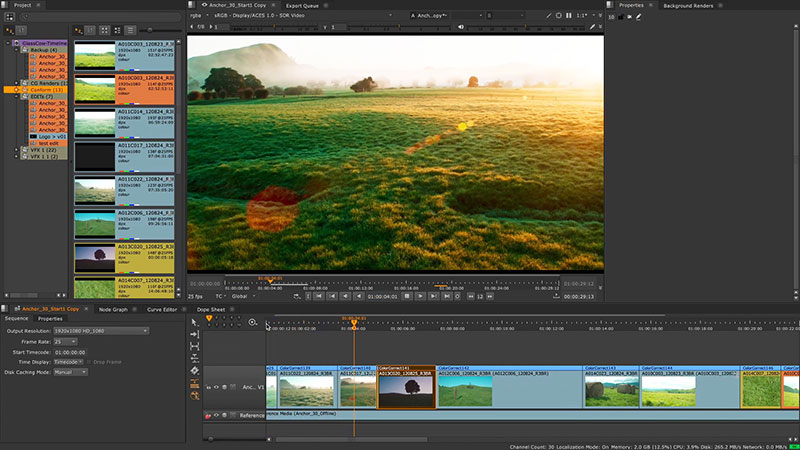Click the viewer pencil icon at top right

tap(592, 27)
